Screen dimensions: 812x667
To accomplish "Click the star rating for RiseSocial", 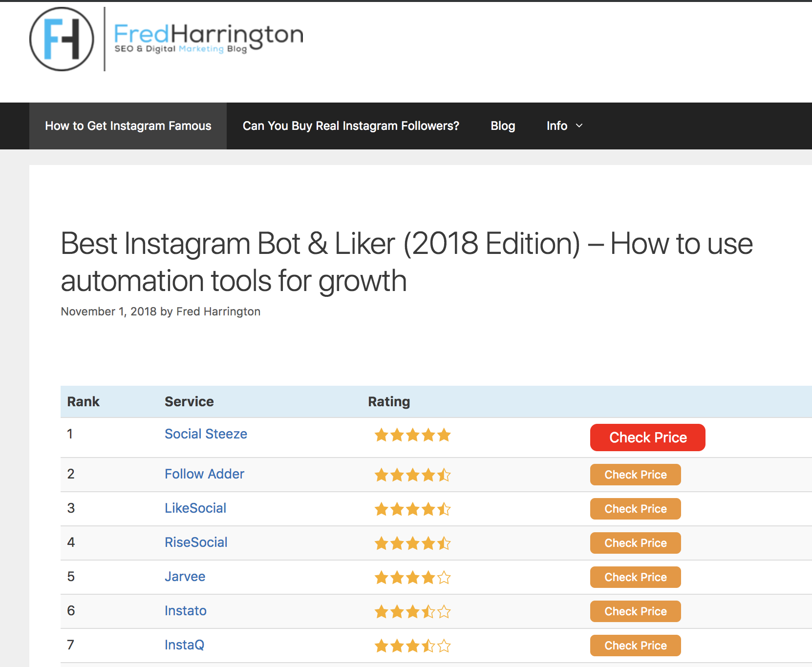I will (x=413, y=543).
